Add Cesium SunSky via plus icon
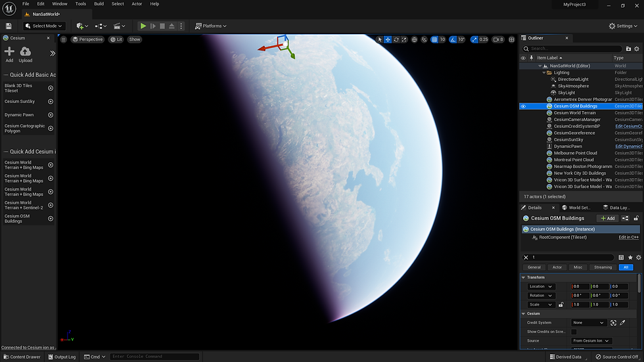644x362 pixels. 51,101
